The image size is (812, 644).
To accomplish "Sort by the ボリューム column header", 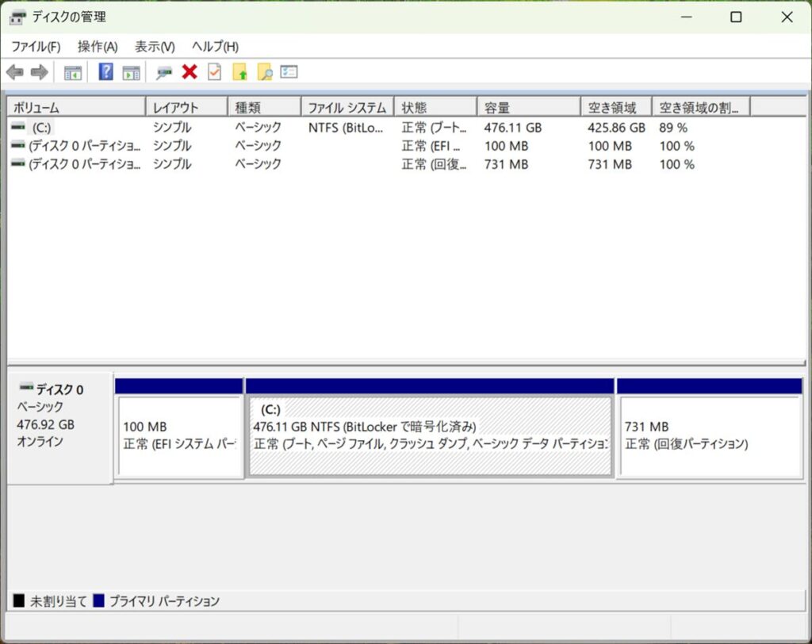I will click(77, 107).
